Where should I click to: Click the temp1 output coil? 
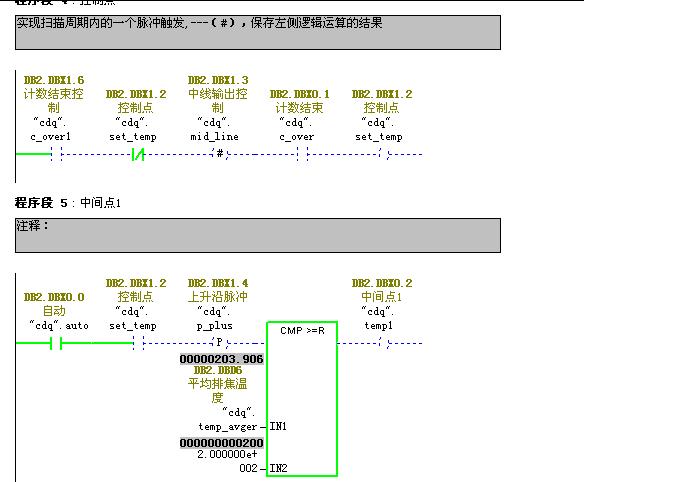point(384,343)
